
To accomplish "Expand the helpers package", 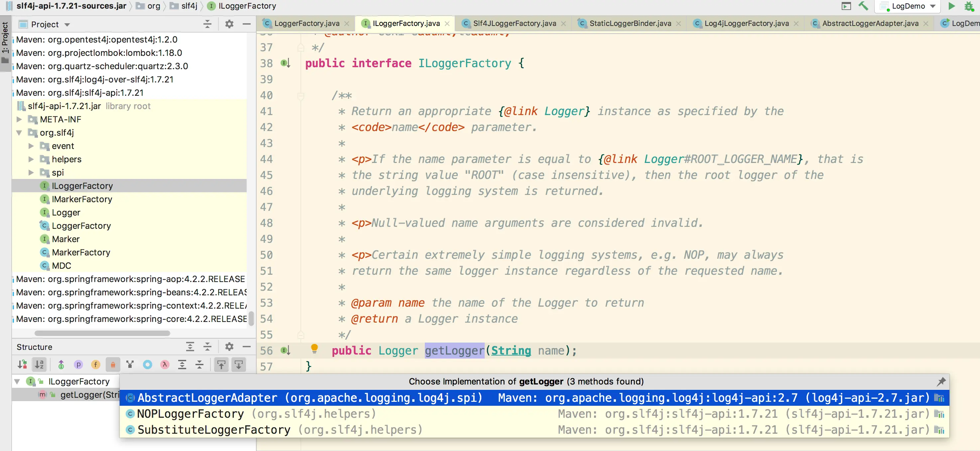I will [31, 159].
